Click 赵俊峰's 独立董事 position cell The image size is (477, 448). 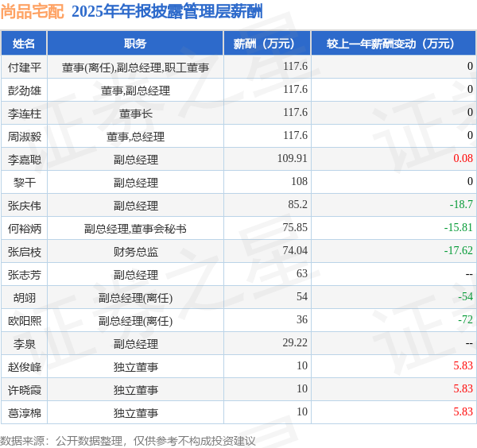click(x=135, y=367)
